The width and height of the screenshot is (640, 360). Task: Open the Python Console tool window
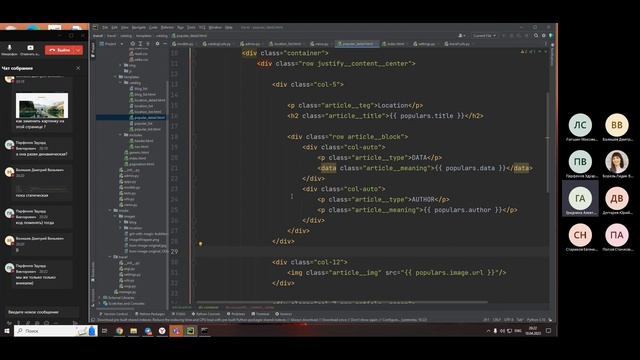pos(206,314)
